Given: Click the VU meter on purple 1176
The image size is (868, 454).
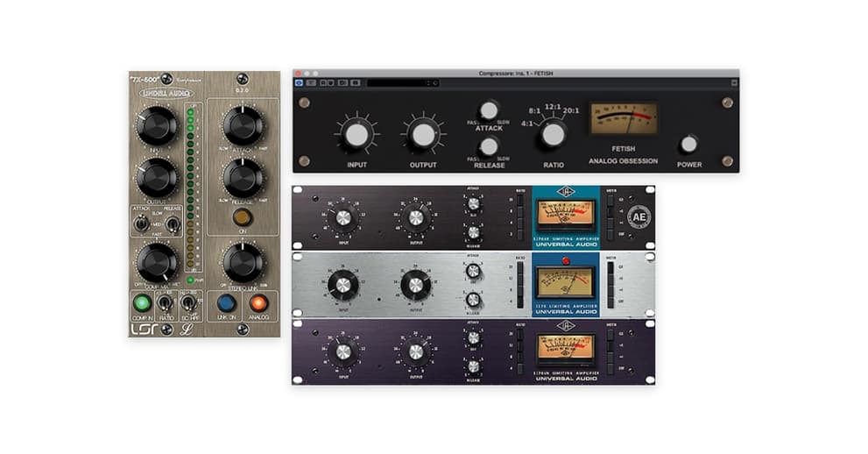Looking at the screenshot, I should [x=565, y=349].
